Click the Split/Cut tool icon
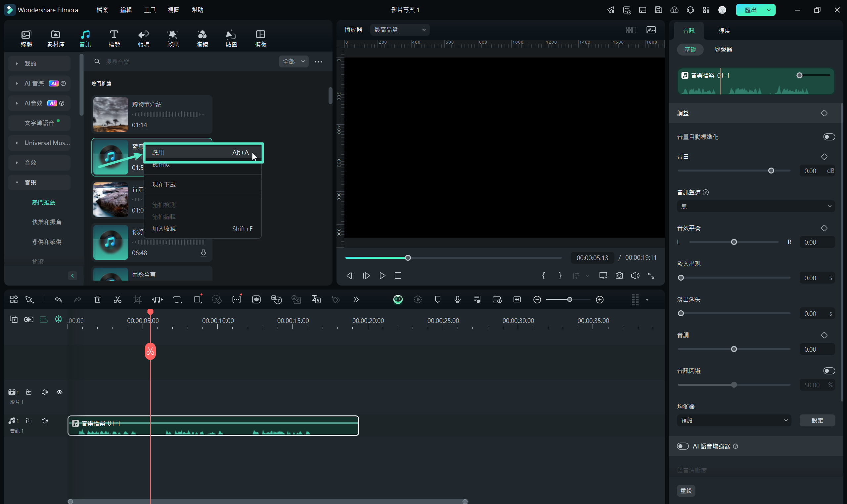 pyautogui.click(x=118, y=299)
